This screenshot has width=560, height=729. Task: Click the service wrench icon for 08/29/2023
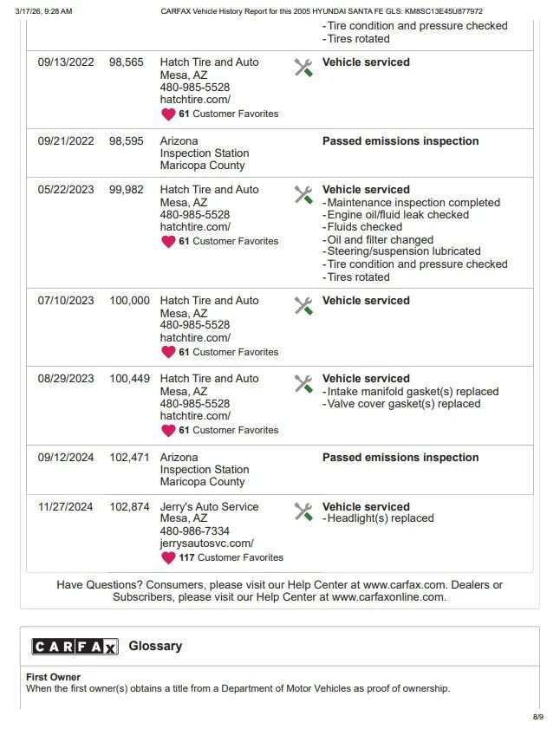303,384
